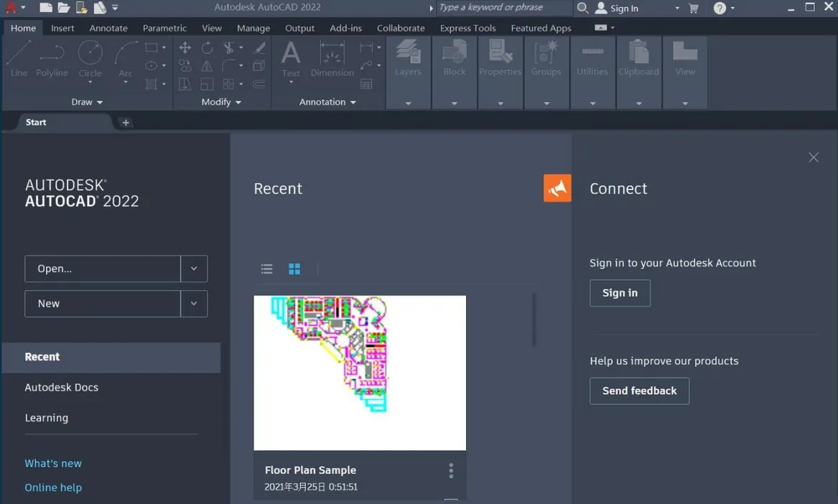838x504 pixels.
Task: Click the Sign in button
Action: pyautogui.click(x=619, y=293)
